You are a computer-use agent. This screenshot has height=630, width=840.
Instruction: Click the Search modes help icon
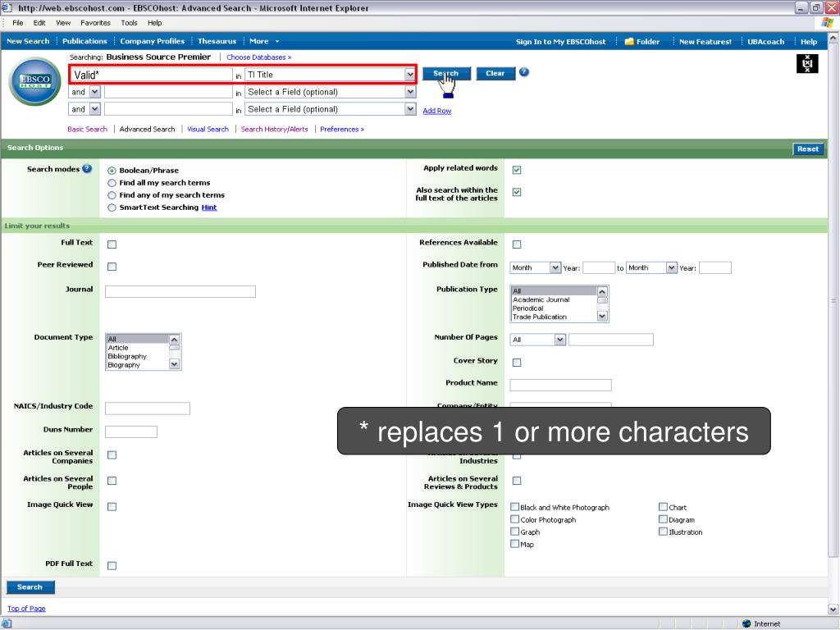[87, 169]
